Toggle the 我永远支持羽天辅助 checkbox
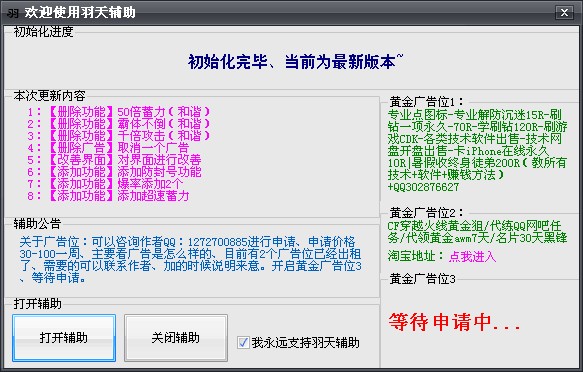 243,342
